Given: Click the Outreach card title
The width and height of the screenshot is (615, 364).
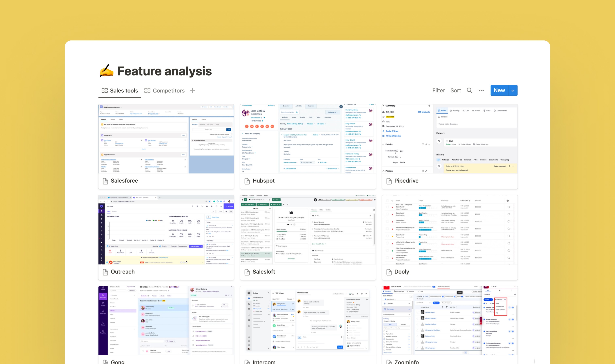Looking at the screenshot, I should (123, 272).
